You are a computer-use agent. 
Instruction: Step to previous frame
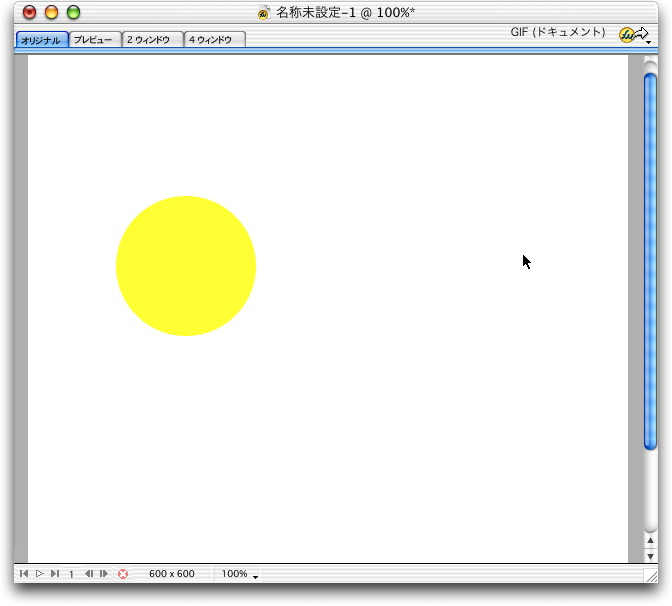(89, 573)
